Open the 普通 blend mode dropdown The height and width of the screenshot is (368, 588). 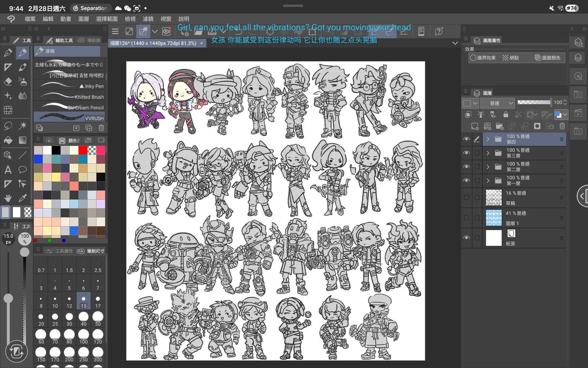[497, 103]
